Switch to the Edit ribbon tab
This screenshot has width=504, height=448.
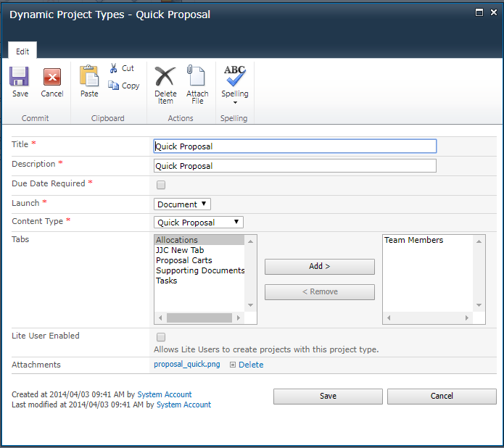(x=22, y=51)
